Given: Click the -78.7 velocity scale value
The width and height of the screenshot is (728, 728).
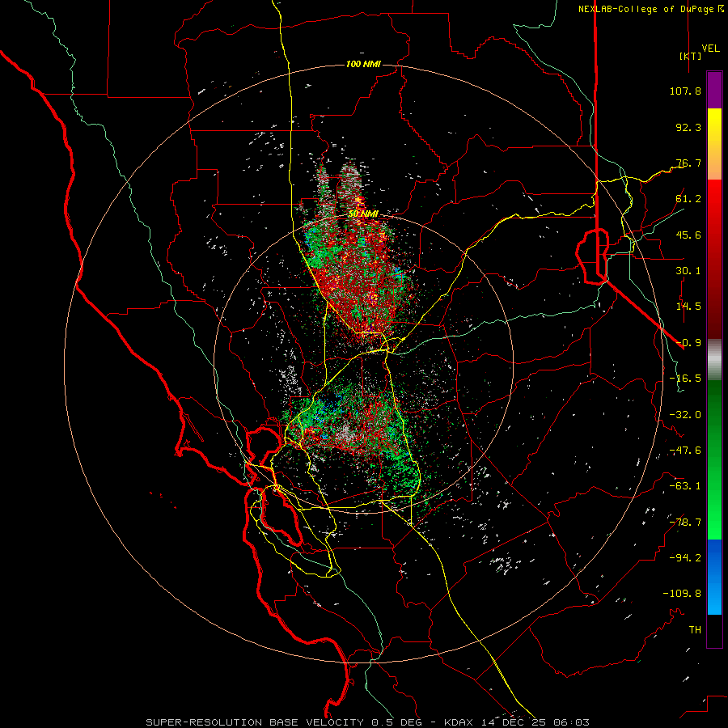Looking at the screenshot, I should point(685,523).
